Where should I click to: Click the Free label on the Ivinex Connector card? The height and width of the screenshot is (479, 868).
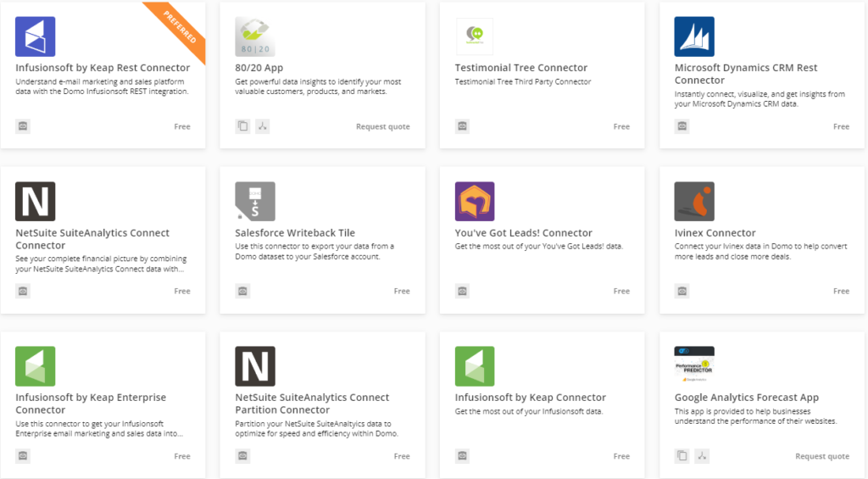click(x=841, y=292)
